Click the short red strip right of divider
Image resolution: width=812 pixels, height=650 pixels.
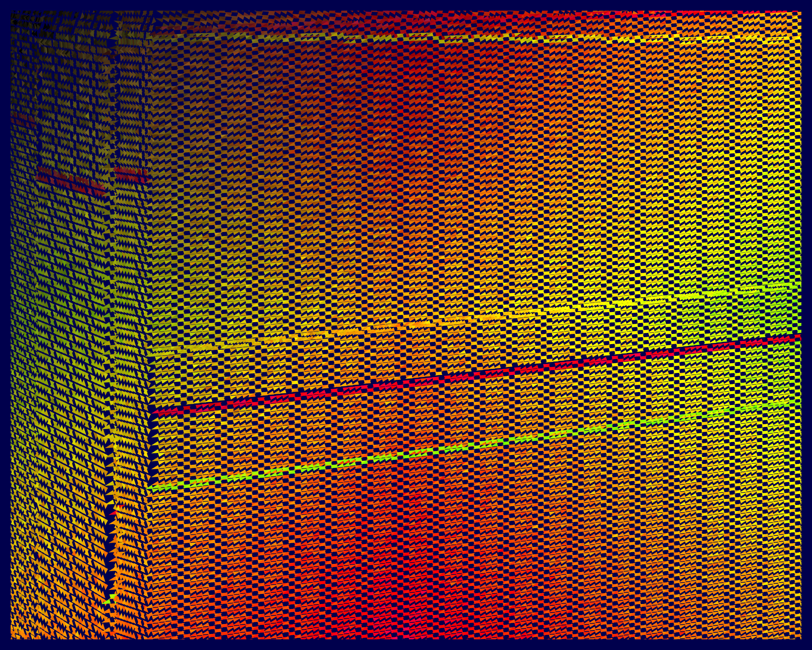click(x=131, y=174)
